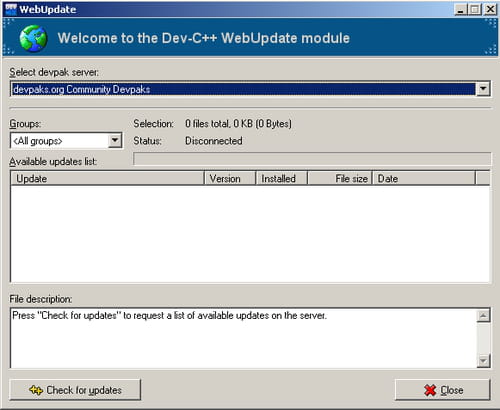Click the WebUpdate title bar app icon

[11, 9]
